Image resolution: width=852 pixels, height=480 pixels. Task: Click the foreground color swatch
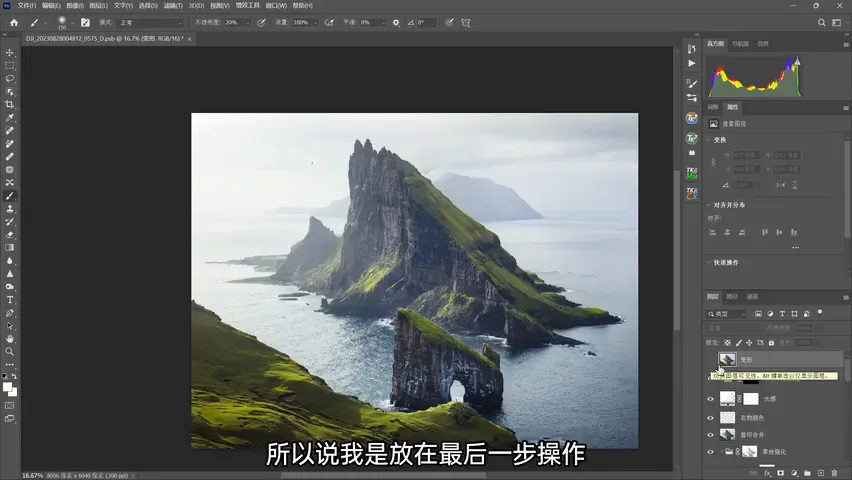tap(7, 387)
